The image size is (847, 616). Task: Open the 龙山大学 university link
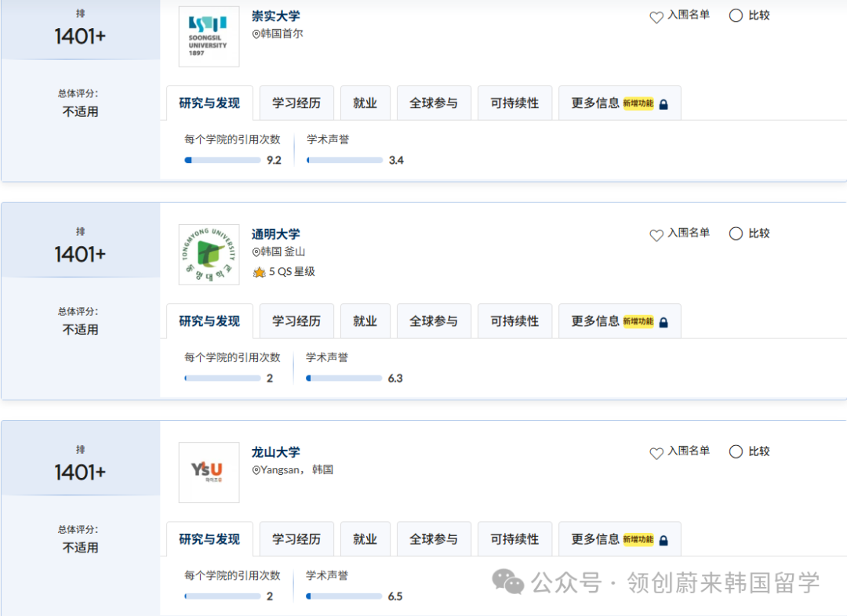275,452
